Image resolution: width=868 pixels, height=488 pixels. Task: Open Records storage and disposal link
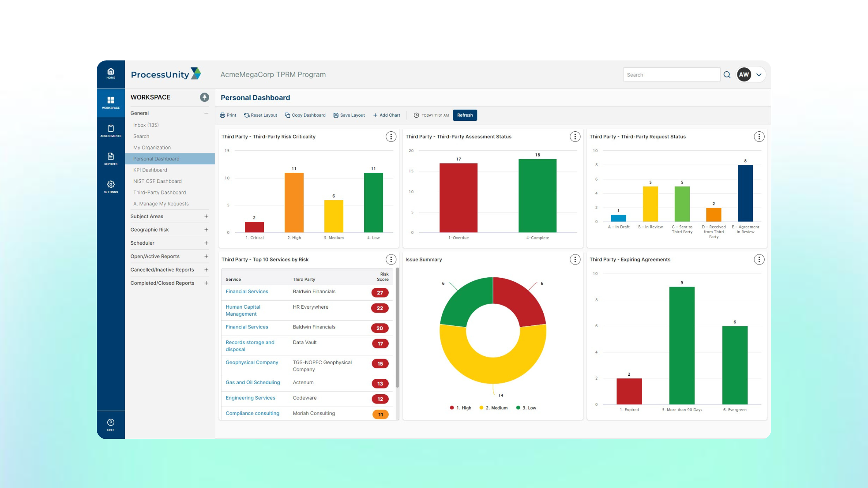pyautogui.click(x=250, y=346)
